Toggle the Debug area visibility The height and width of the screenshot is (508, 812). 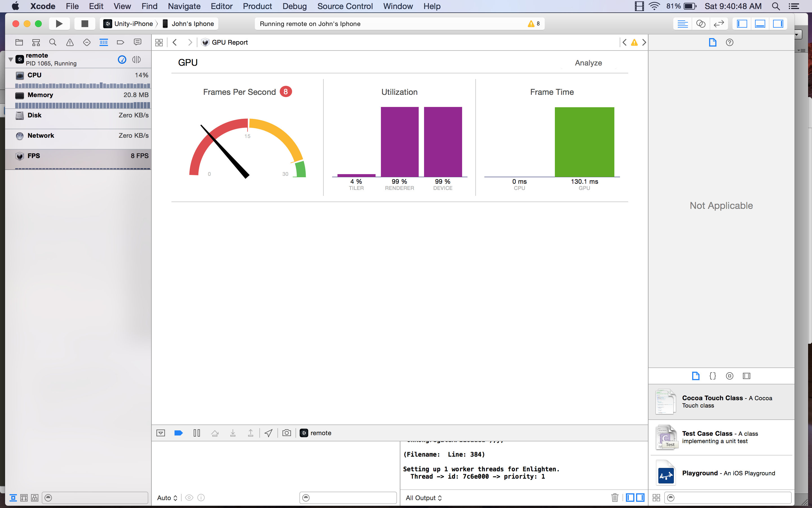760,24
